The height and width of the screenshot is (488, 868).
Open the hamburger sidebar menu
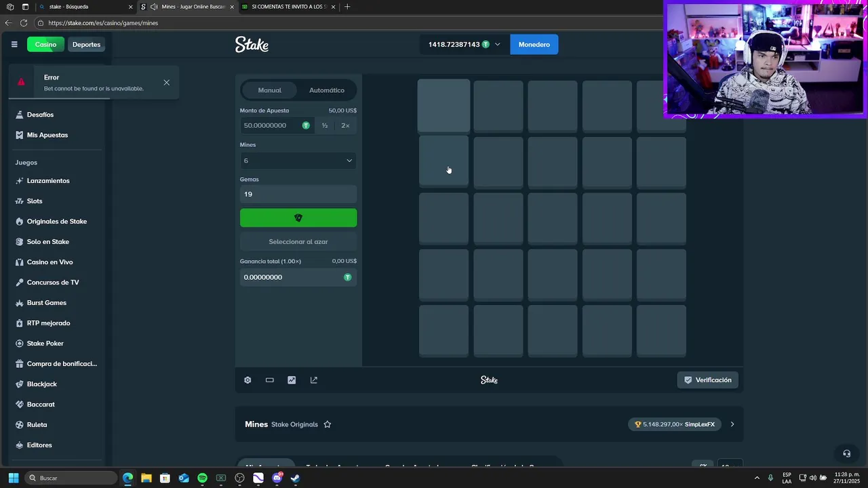(14, 45)
